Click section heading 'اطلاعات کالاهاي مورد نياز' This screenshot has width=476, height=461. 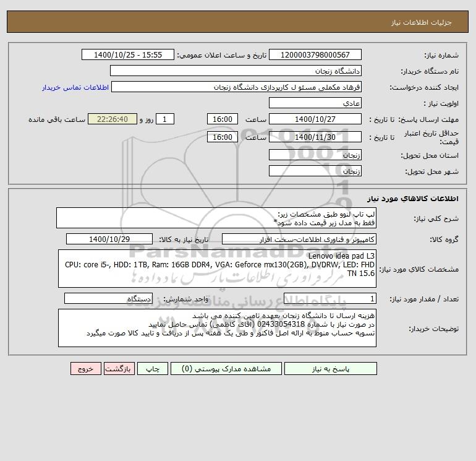413,199
